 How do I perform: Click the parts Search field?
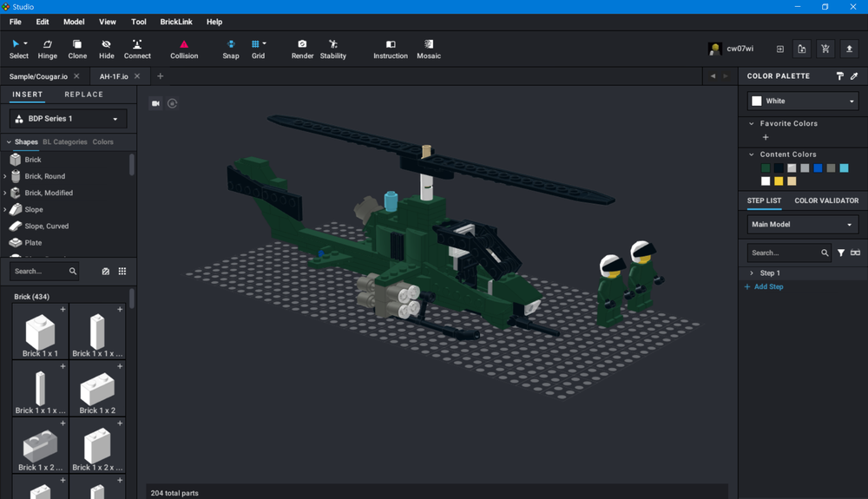point(44,271)
